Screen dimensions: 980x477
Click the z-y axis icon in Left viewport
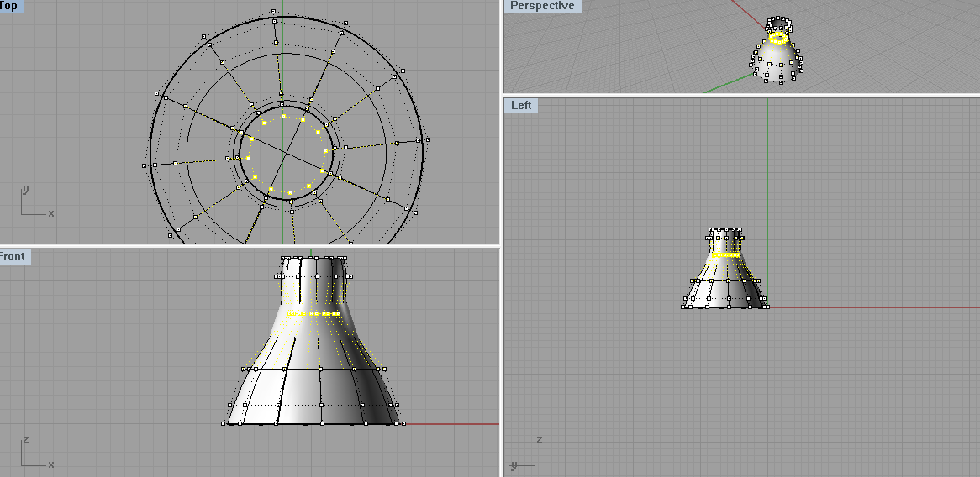click(x=526, y=453)
